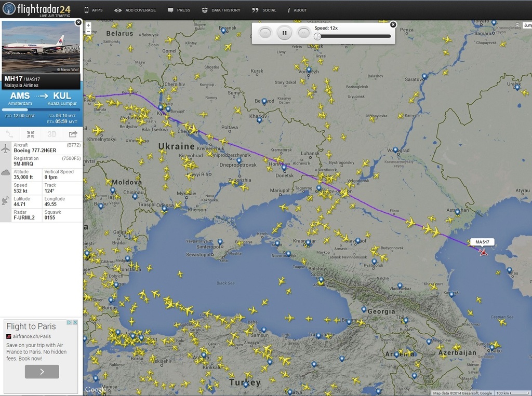
Task: Click the airport pin at Tbilisi
Action: pos(406,320)
